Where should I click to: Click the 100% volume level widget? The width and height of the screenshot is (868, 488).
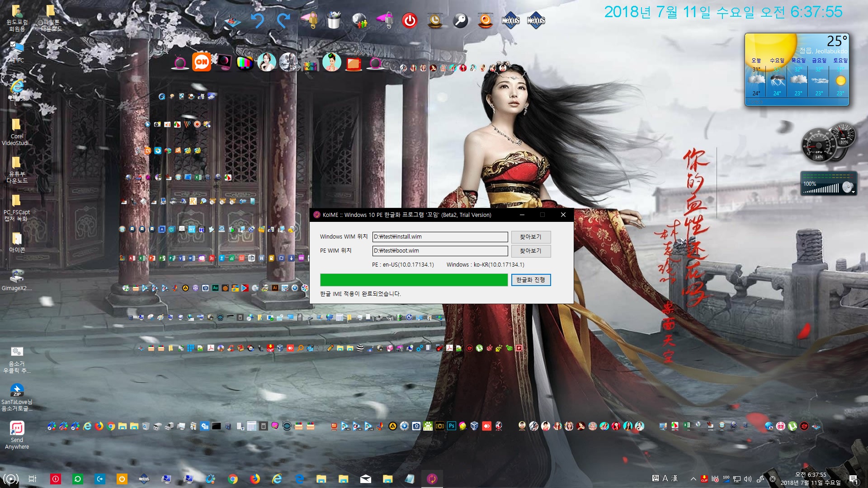828,183
